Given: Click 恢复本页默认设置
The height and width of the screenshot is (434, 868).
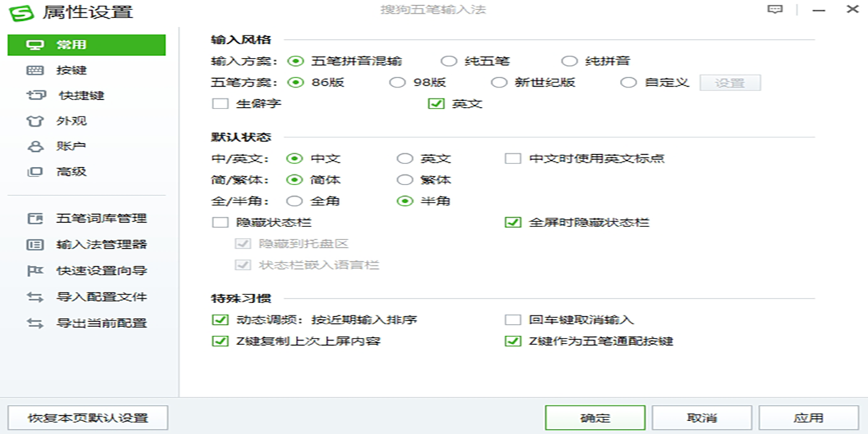Looking at the screenshot, I should [x=86, y=417].
